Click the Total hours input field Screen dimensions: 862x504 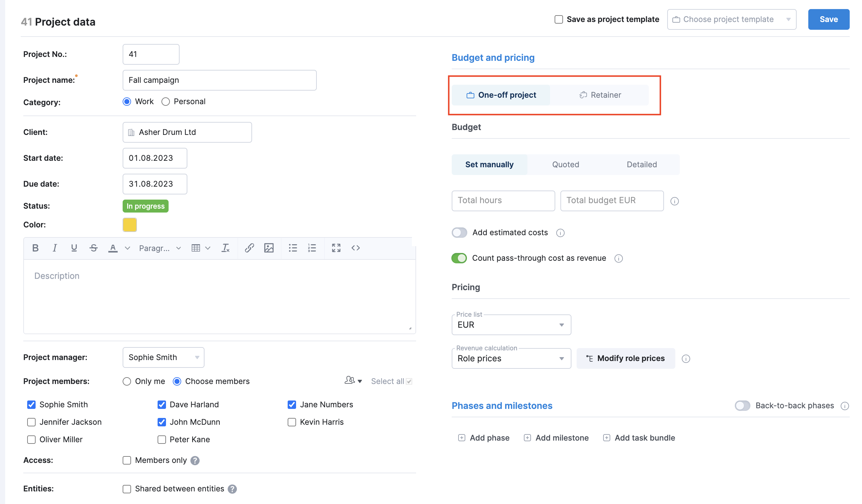[503, 200]
